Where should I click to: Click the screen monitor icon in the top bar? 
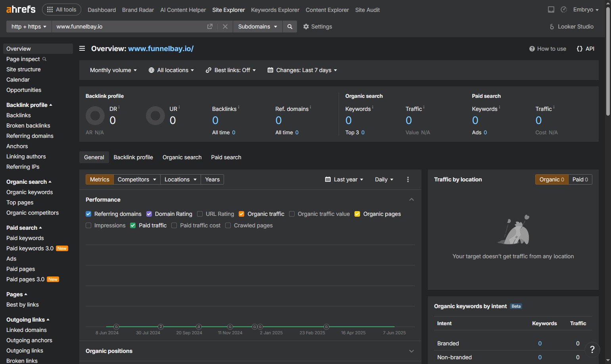(551, 10)
